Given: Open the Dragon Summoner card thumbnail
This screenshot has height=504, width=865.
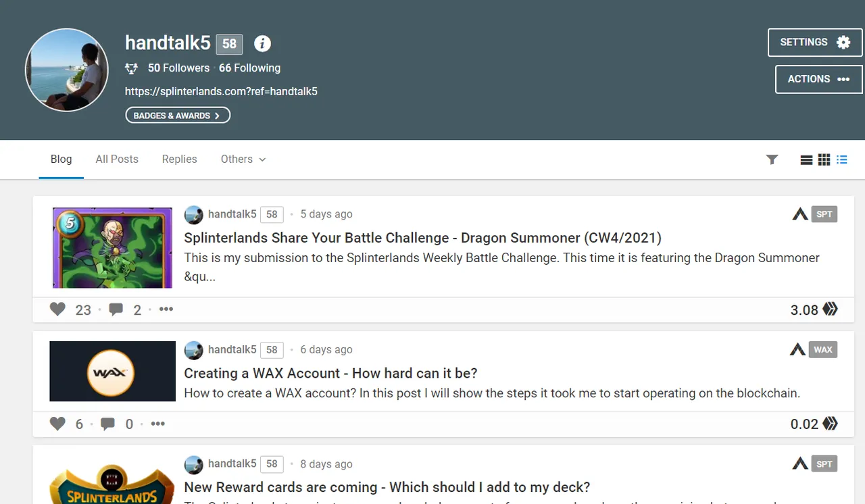Looking at the screenshot, I should coord(112,247).
